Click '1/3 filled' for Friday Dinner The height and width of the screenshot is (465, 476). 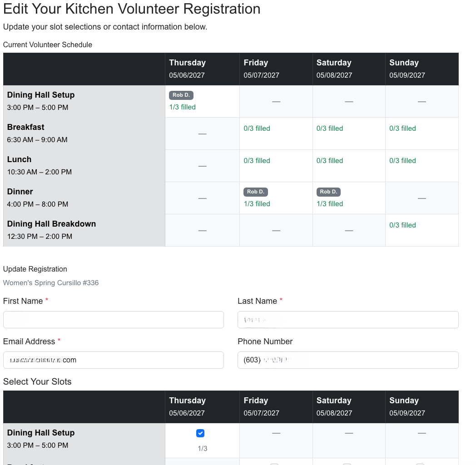click(x=257, y=204)
